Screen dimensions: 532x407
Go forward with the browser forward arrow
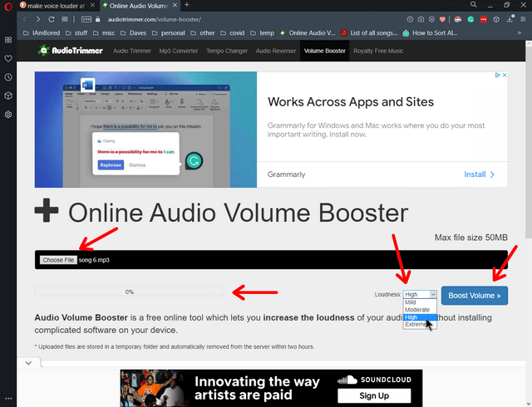click(x=38, y=19)
